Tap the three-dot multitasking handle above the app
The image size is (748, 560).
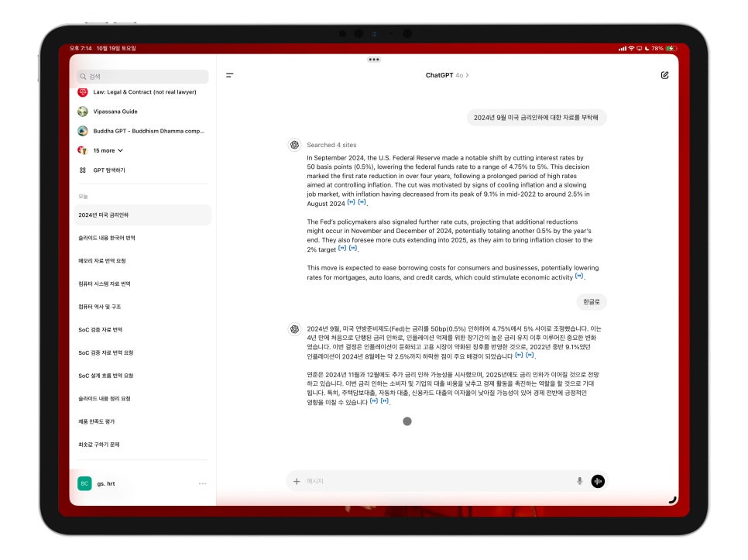point(374,60)
